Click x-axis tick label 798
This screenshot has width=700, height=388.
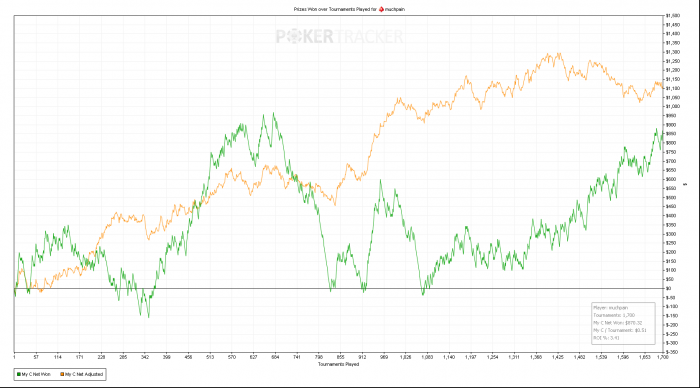pyautogui.click(x=319, y=357)
